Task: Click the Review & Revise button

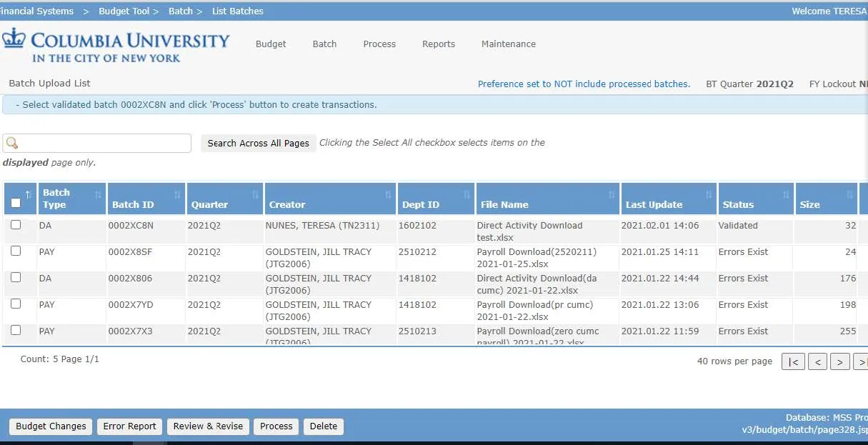Action: [208, 426]
